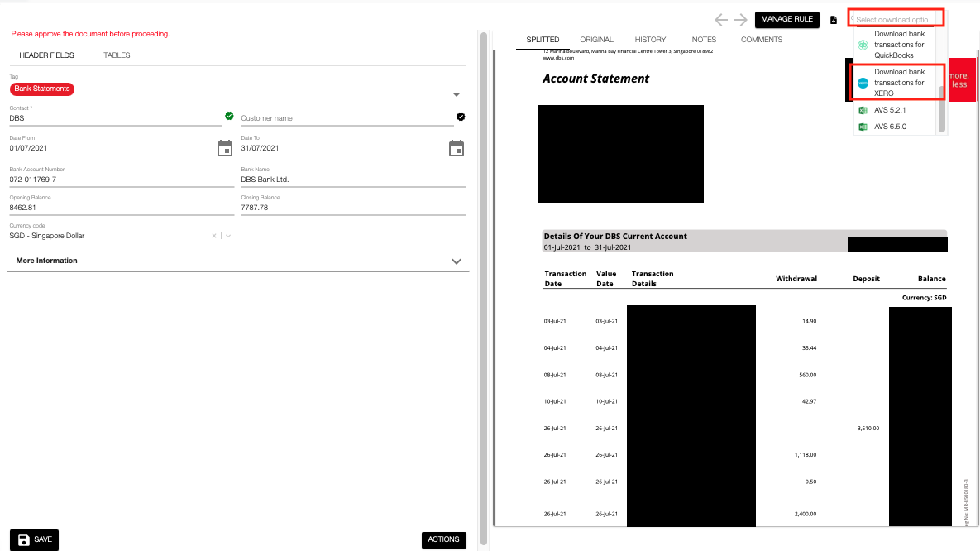Open the Tag dropdown arrow
The width and height of the screenshot is (980, 551).
(457, 94)
